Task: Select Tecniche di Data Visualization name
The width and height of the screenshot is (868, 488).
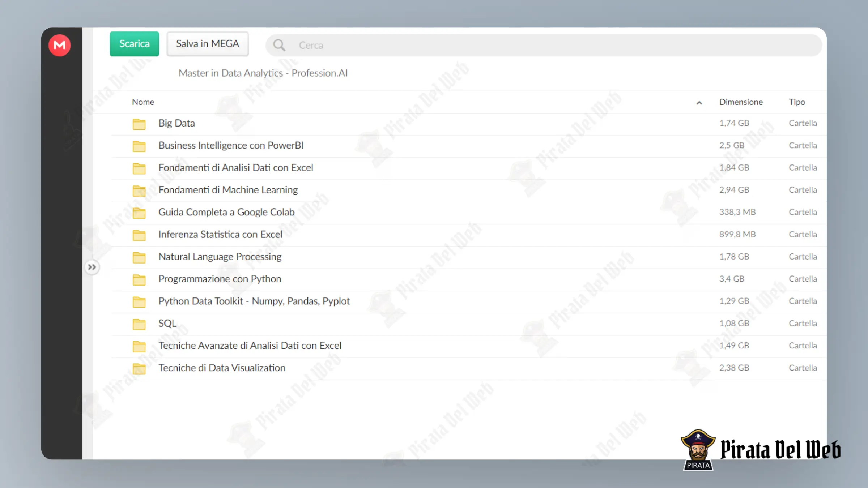Action: coord(222,368)
